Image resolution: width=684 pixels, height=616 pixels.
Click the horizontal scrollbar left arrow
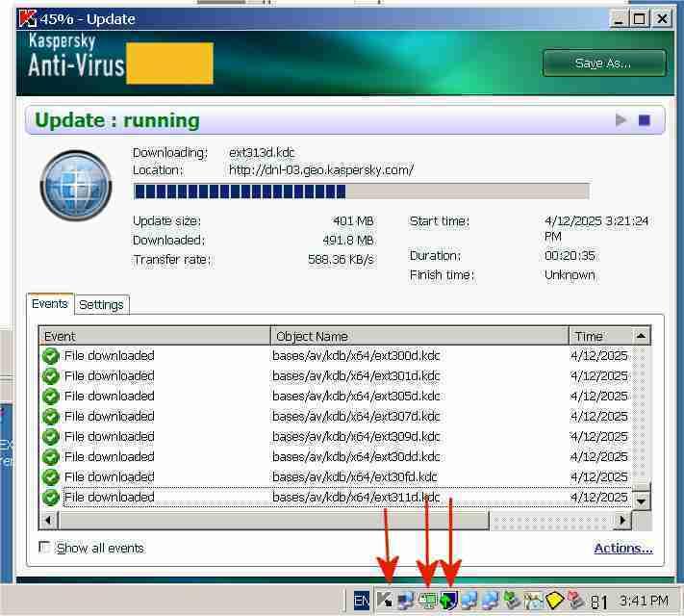tap(48, 520)
